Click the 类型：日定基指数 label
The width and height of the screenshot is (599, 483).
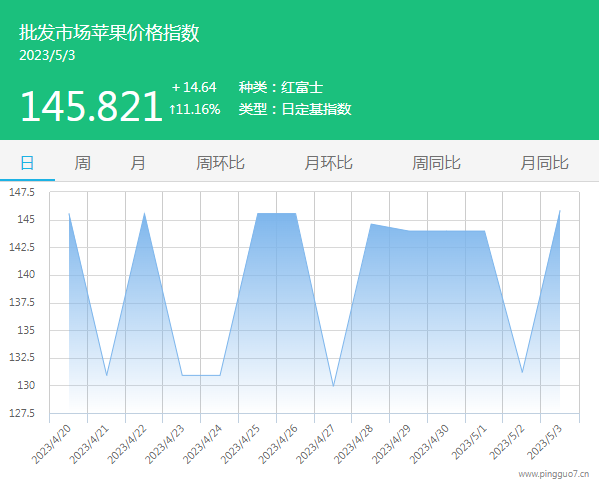295,109
